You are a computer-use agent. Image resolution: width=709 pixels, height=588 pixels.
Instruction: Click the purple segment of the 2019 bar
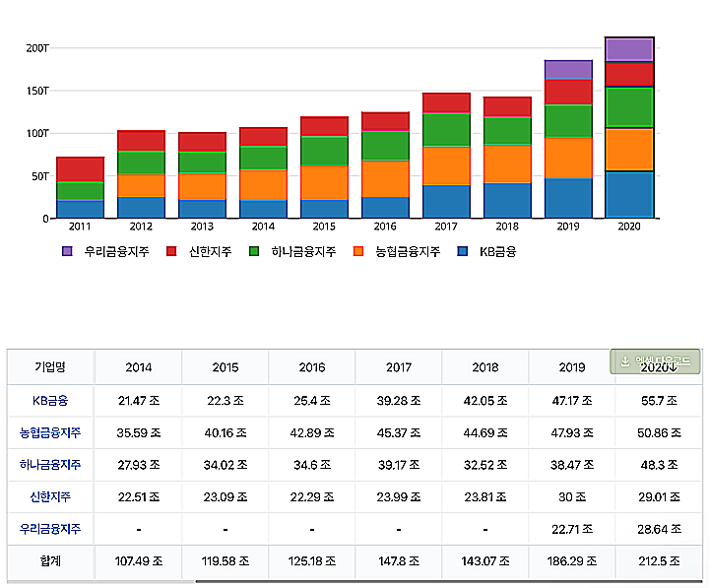click(568, 70)
